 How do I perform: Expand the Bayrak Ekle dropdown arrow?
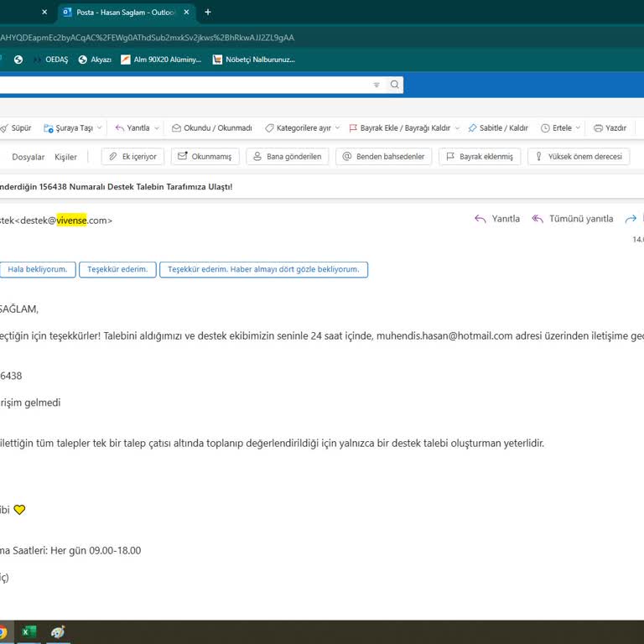pyautogui.click(x=457, y=128)
